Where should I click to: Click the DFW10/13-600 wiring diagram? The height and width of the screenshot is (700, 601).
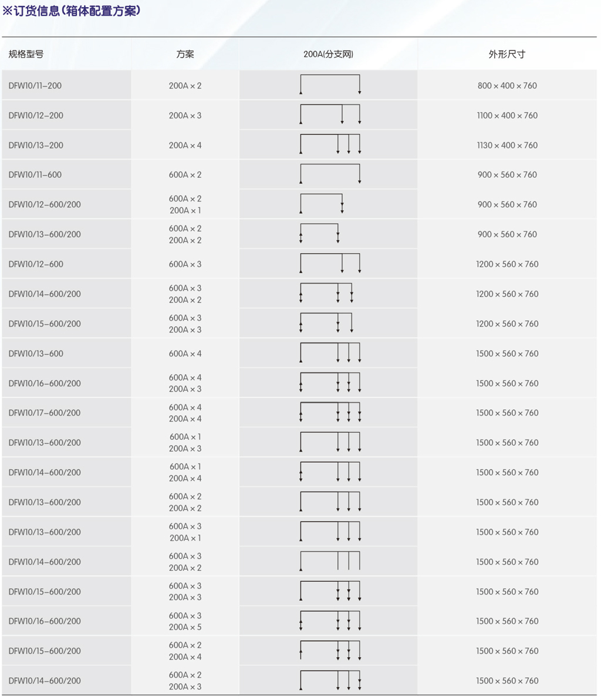330,353
